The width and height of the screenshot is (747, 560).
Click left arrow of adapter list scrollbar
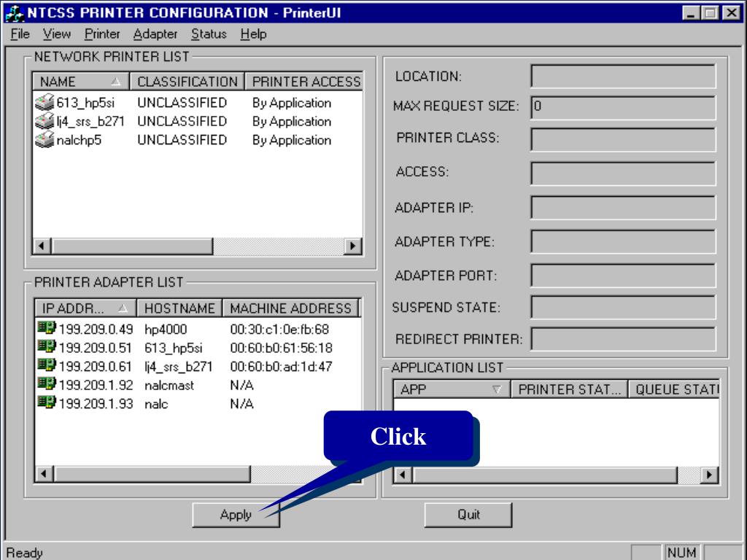(x=44, y=474)
